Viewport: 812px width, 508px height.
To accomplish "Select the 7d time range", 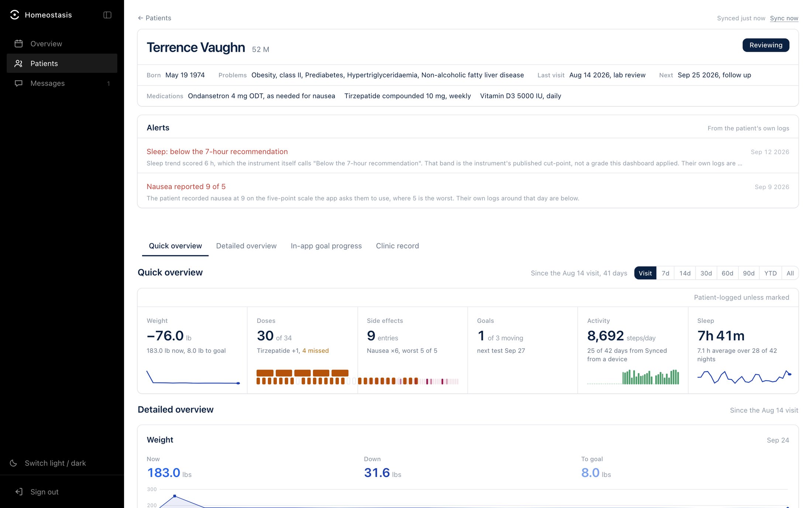I will coord(665,273).
